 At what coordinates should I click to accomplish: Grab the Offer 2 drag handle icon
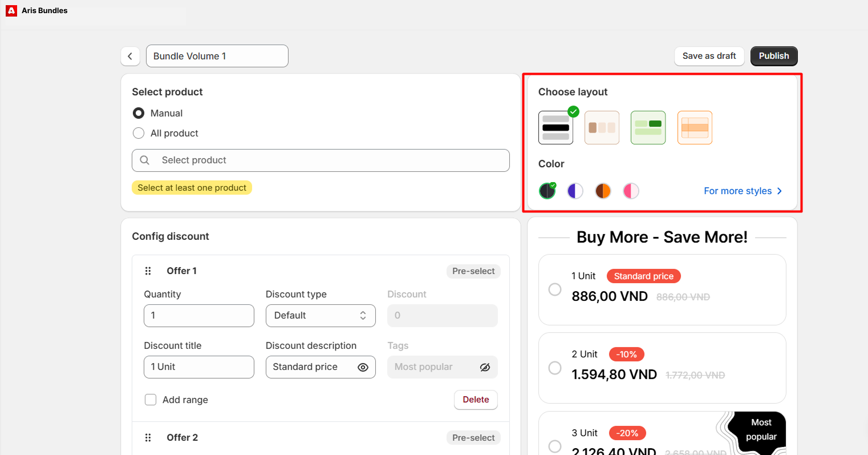[x=148, y=438]
